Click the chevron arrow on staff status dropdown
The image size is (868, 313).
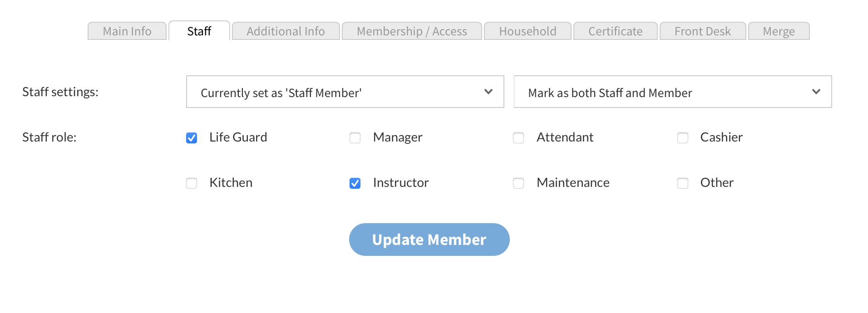488,92
